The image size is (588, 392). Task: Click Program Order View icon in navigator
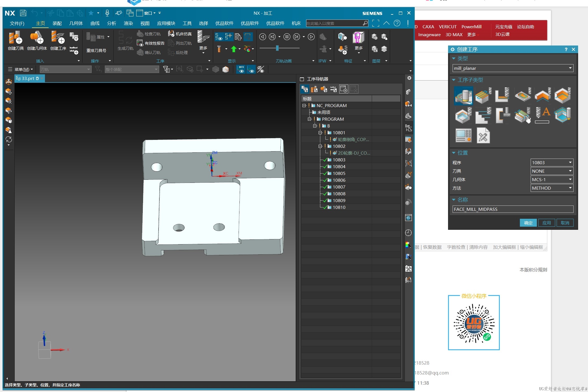(x=305, y=89)
